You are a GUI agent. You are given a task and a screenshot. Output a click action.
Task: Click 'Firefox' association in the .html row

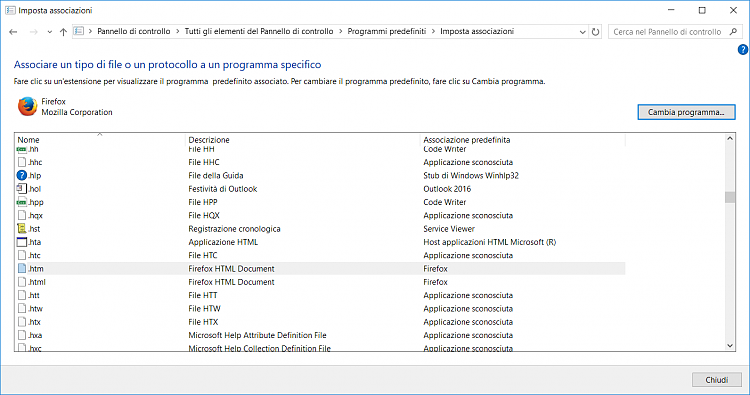(435, 282)
